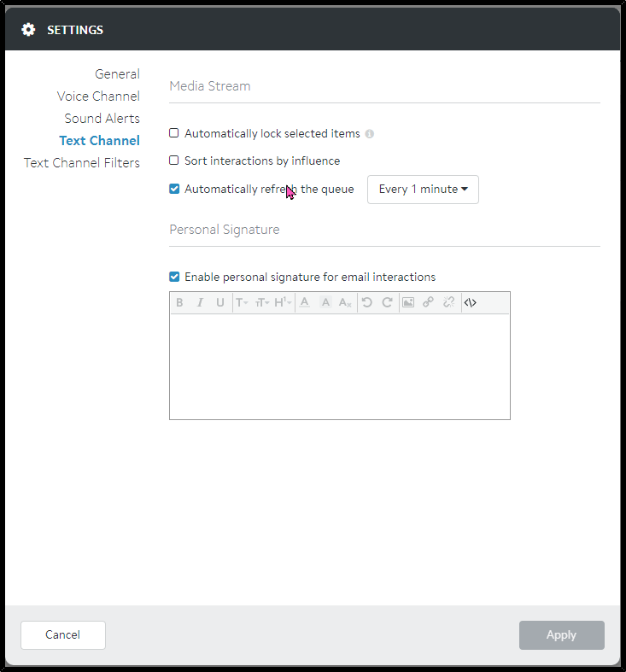Open the General settings section
Viewport: 626px width, 672px height.
117,74
